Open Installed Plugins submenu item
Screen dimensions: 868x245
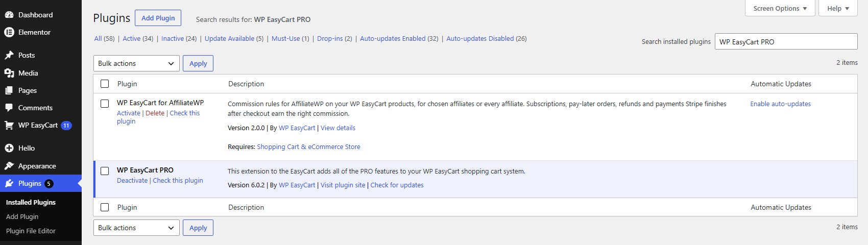pyautogui.click(x=31, y=202)
